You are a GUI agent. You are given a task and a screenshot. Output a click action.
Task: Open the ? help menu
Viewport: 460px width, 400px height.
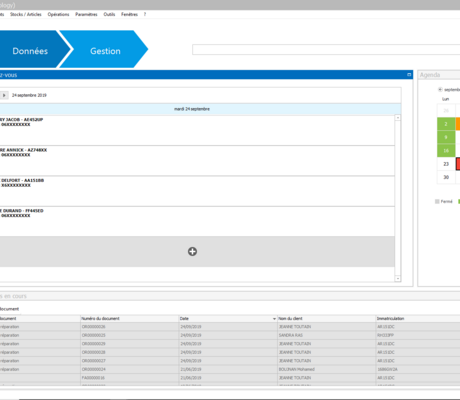[145, 14]
